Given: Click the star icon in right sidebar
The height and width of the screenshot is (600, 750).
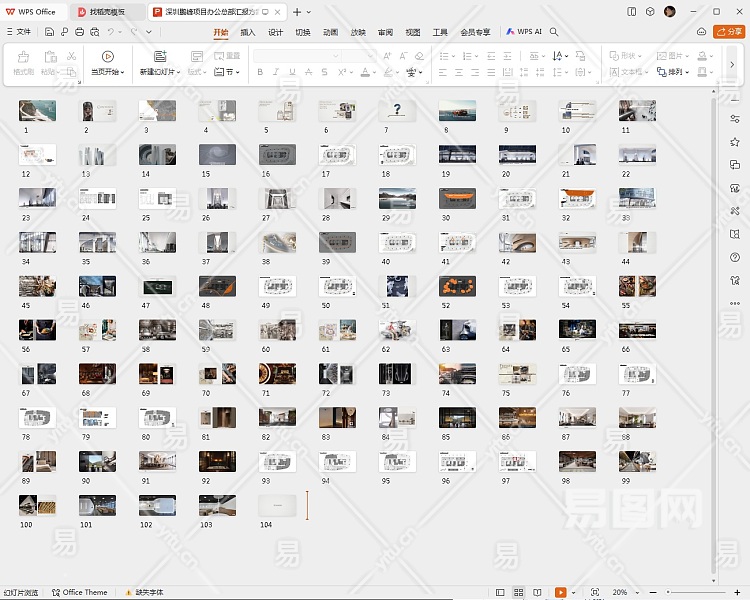Looking at the screenshot, I should click(x=735, y=142).
